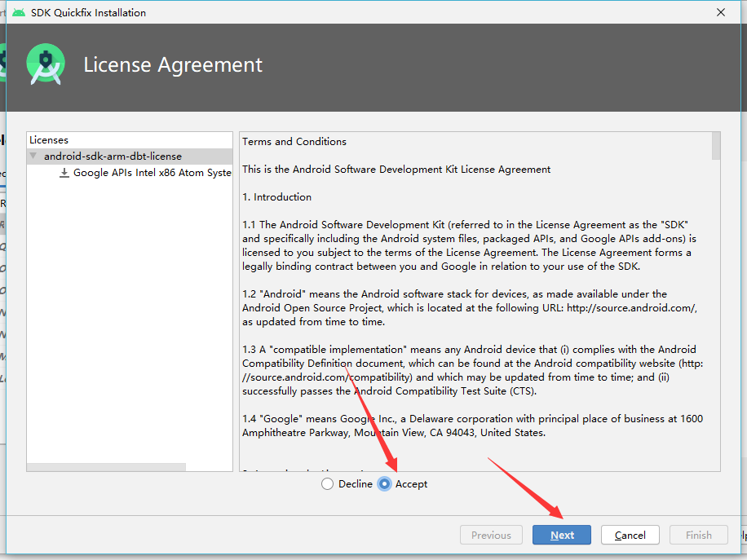Click the http://source.android.com/ URL text
Viewport: 747px width, 560px height.
[632, 308]
